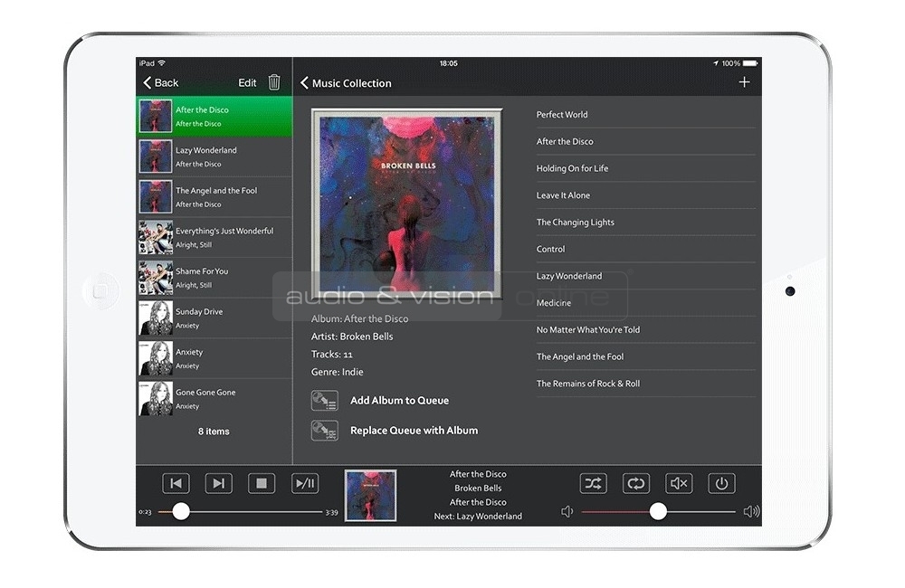905x588 pixels.
Task: Select Everything's Just Wonderful in queue
Action: pos(214,237)
